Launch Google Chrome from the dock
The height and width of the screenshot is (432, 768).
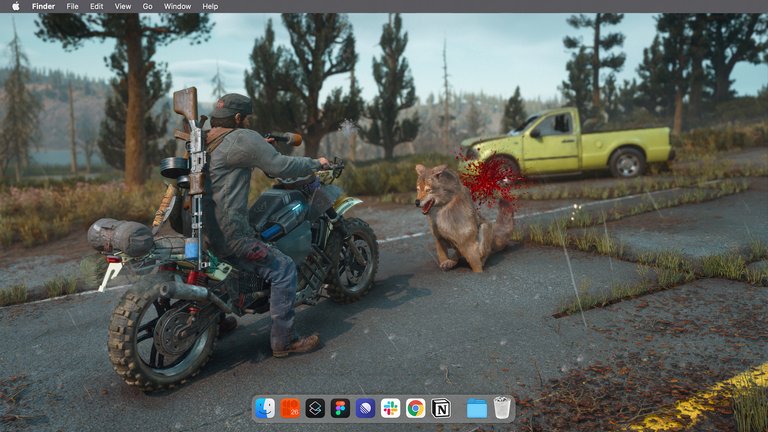tap(415, 408)
